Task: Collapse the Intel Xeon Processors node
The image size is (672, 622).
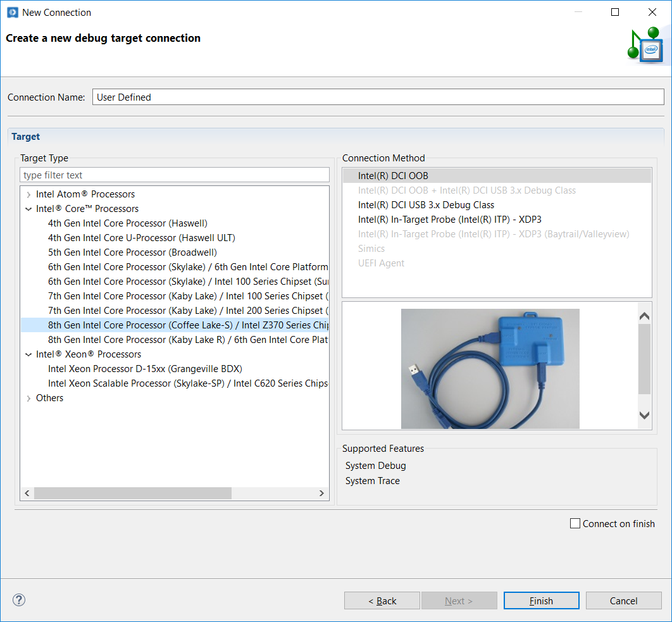Action: pos(28,354)
